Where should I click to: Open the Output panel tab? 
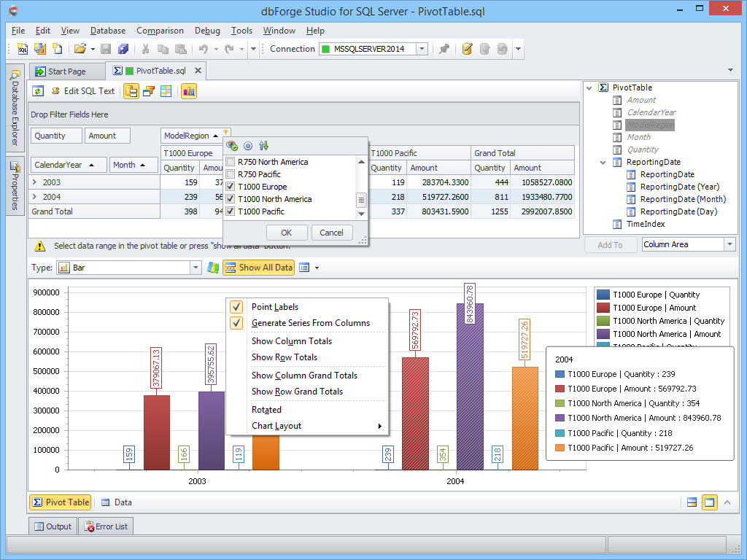point(53,526)
